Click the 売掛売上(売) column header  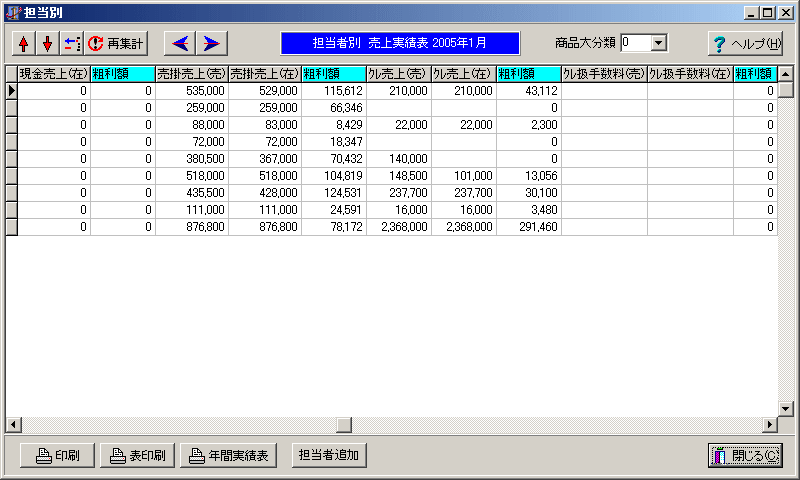[192, 74]
